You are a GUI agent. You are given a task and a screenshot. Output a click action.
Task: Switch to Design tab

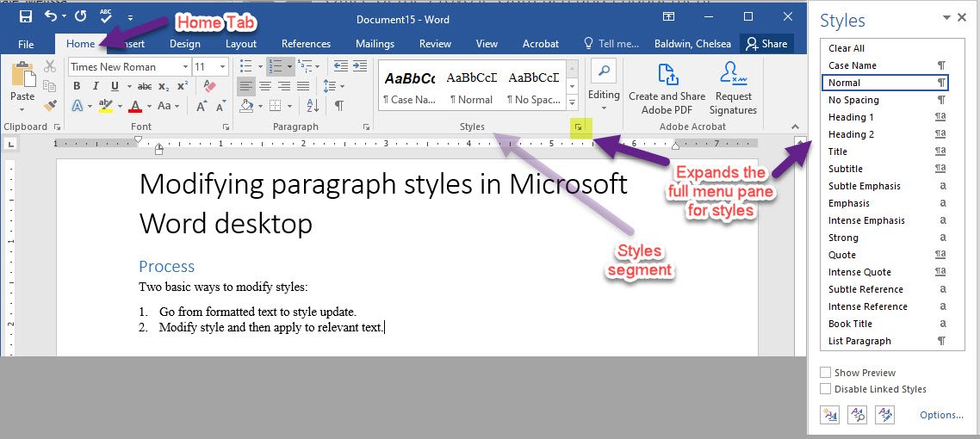(185, 44)
